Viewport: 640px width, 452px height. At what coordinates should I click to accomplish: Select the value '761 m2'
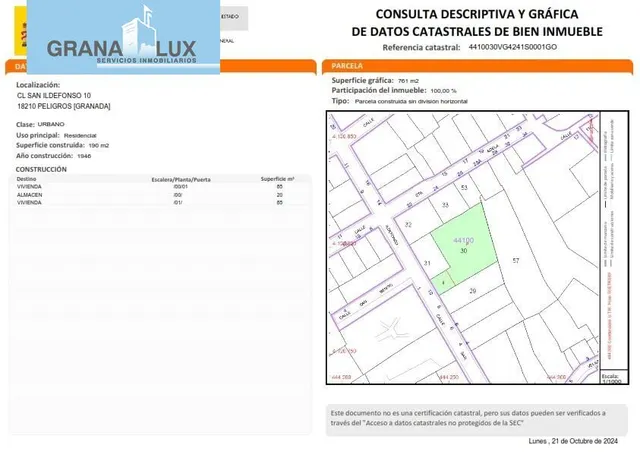408,81
